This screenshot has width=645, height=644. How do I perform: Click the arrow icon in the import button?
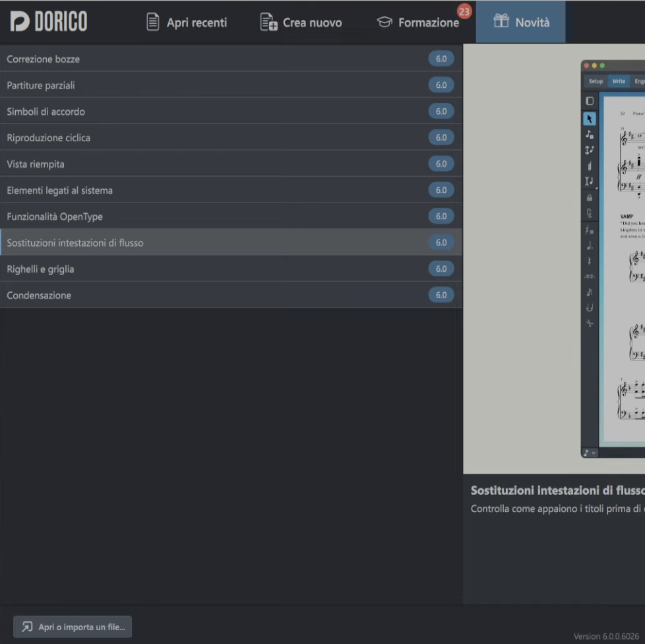(x=27, y=627)
